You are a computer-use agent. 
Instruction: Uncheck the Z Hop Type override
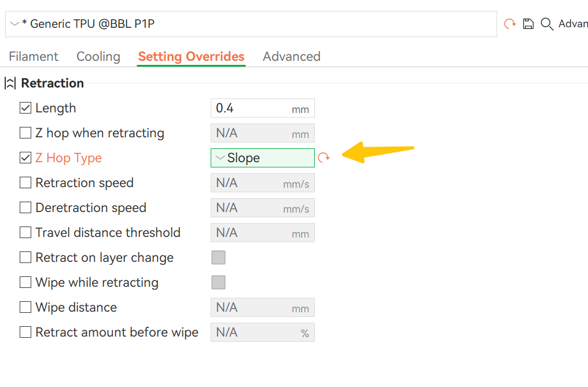[25, 158]
